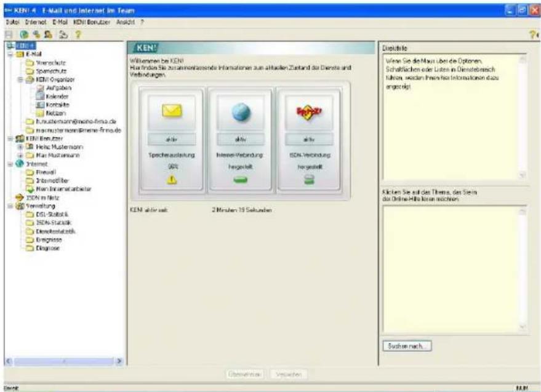The height and width of the screenshot is (392, 541).
Task: Click the tree's horizontal scrollbar right arrow
Action: pos(119,361)
